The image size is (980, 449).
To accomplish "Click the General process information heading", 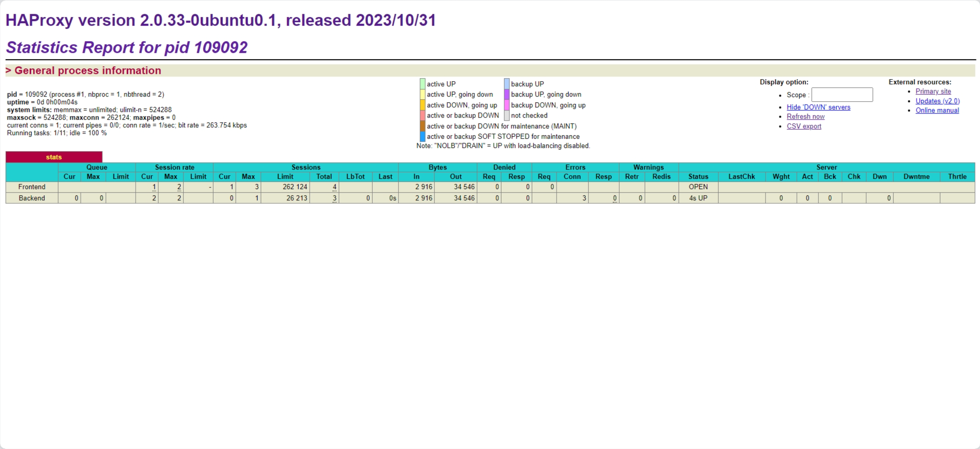I will tap(88, 71).
